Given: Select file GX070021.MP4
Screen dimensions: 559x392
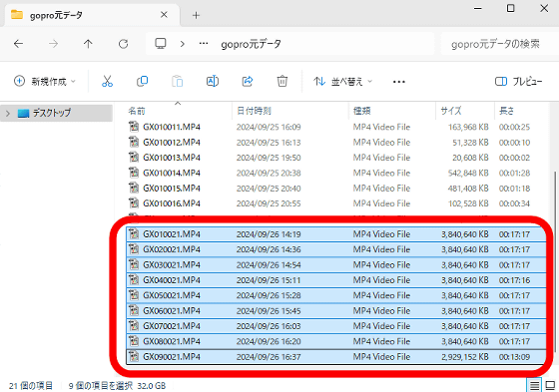Looking at the screenshot, I should [335, 326].
